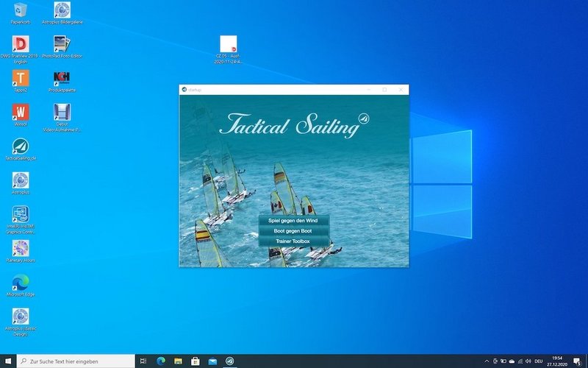Click the taskbar search text field

point(76,361)
